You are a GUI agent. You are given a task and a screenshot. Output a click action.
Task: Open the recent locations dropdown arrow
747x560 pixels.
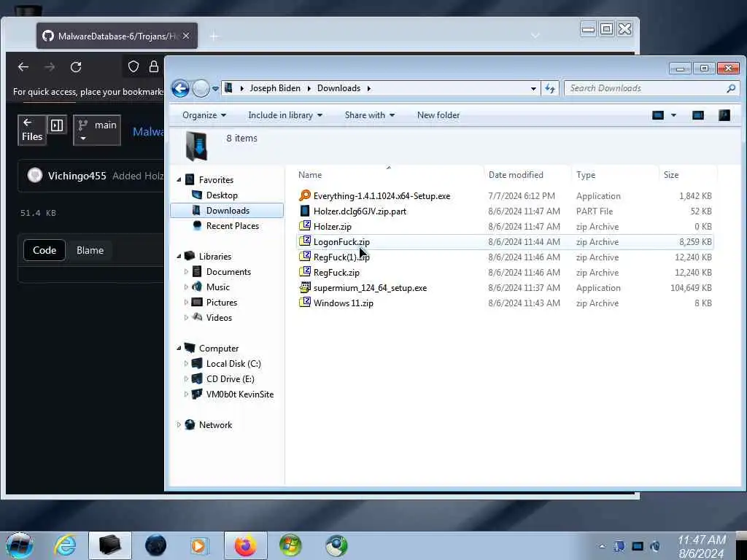click(x=215, y=88)
